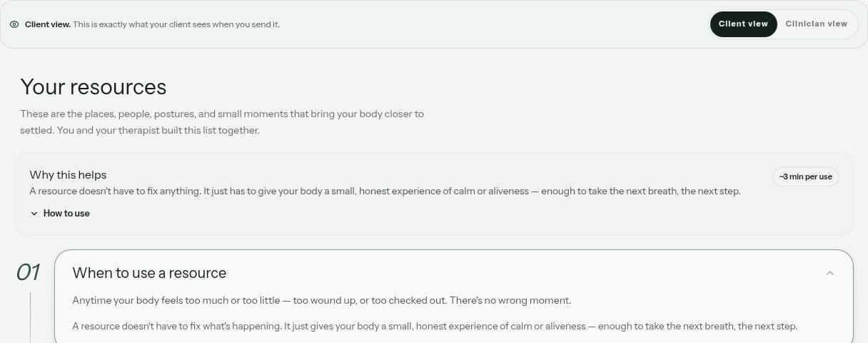Click the bold Client view. banner label
Viewport: 868px width, 343px height.
click(x=48, y=24)
